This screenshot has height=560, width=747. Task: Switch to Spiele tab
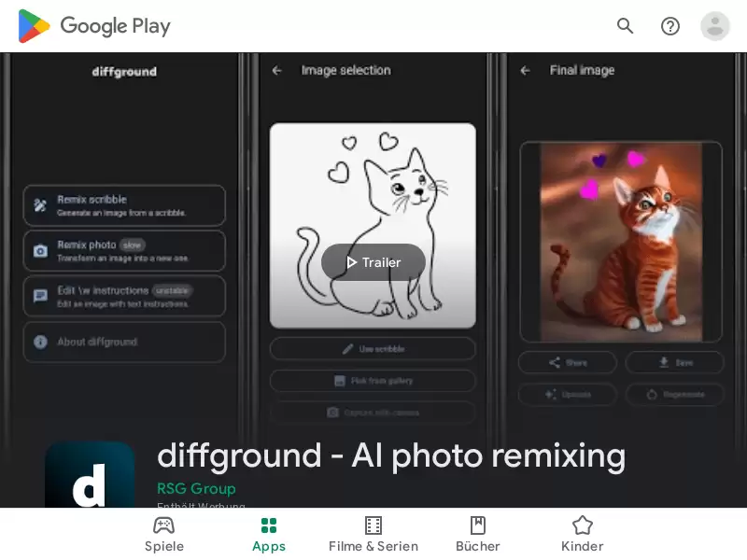point(164,534)
